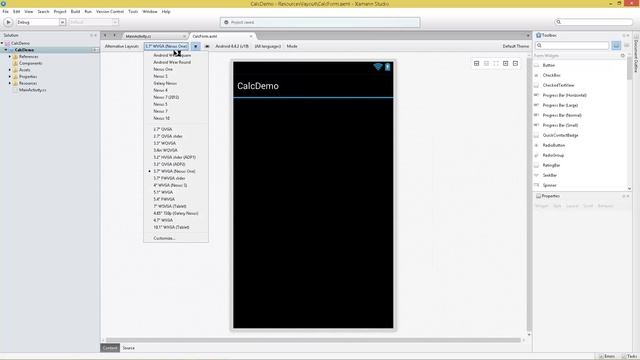Click the Mode button in designer toolbar
Image resolution: width=640 pixels, height=360 pixels.
292,46
